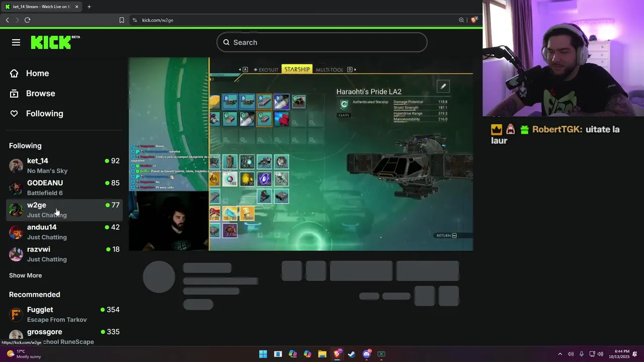This screenshot has height=362, width=644.
Task: Expand the Following list with Show More
Action: (x=25, y=276)
